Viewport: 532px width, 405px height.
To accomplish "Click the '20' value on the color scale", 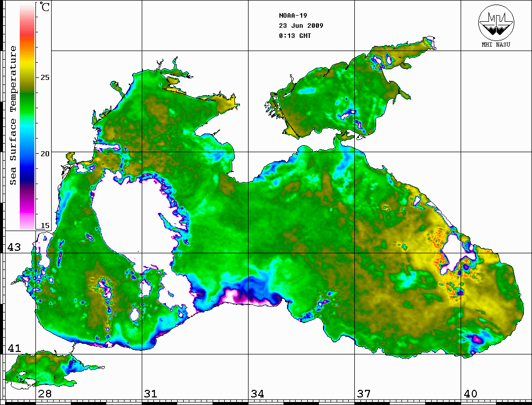I will click(45, 153).
